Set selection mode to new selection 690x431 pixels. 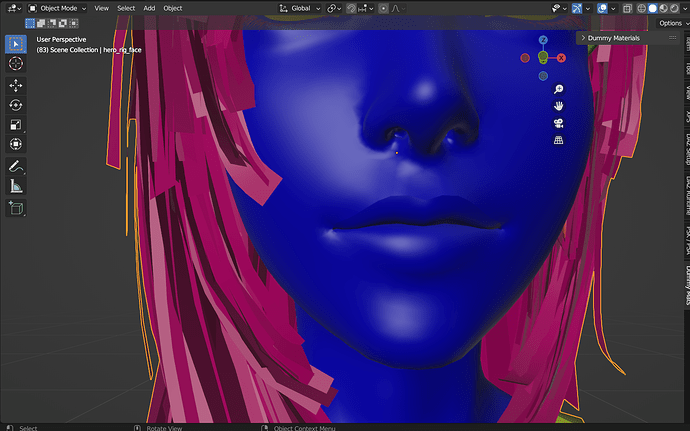[30, 23]
